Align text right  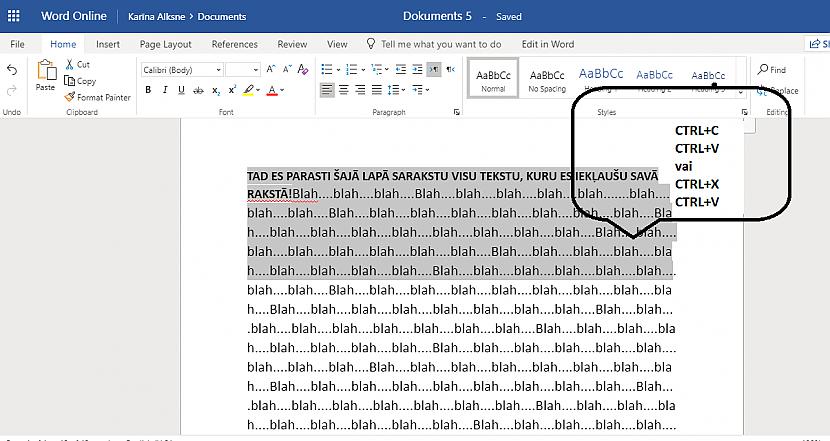[360, 90]
